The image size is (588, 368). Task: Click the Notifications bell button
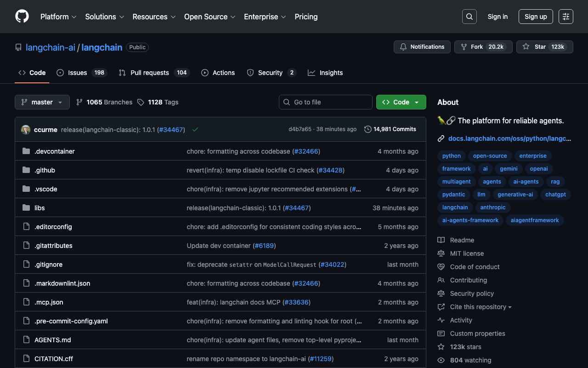pos(422,47)
